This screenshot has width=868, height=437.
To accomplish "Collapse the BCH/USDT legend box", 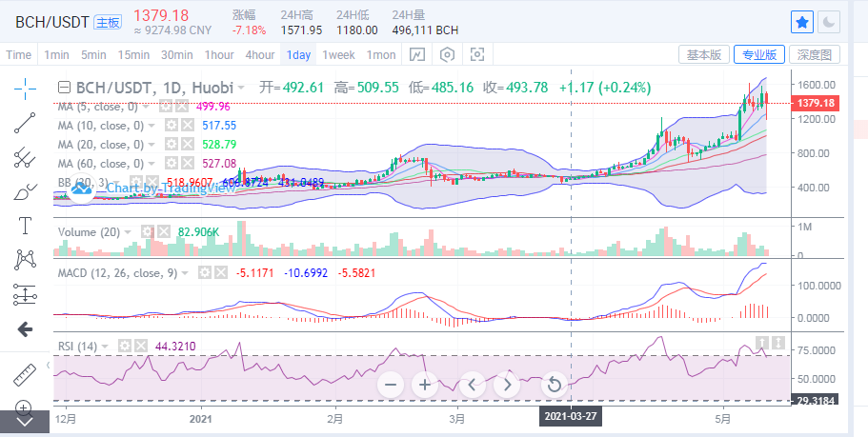I will (x=64, y=88).
